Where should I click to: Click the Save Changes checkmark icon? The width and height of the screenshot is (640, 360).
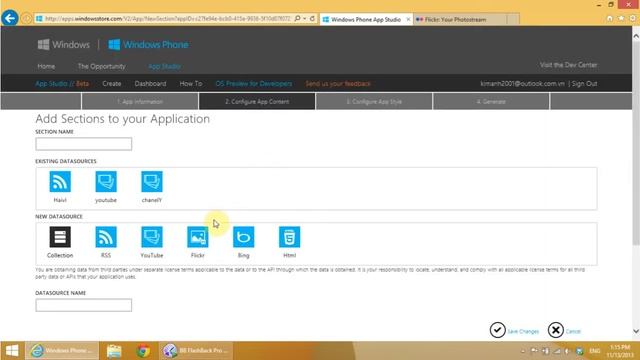[x=498, y=330]
